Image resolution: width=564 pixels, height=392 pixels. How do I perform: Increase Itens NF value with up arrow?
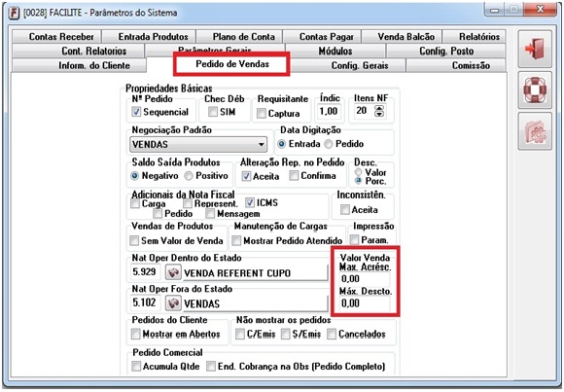[x=379, y=108]
